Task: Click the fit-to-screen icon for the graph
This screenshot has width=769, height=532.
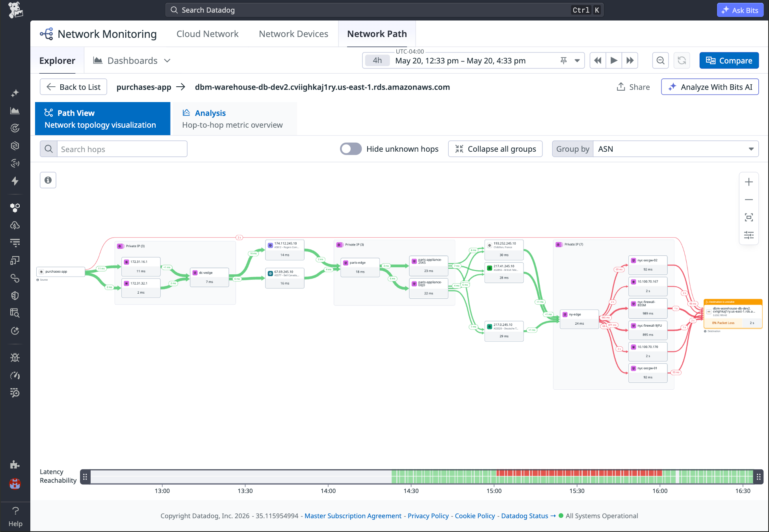Action: 749,218
